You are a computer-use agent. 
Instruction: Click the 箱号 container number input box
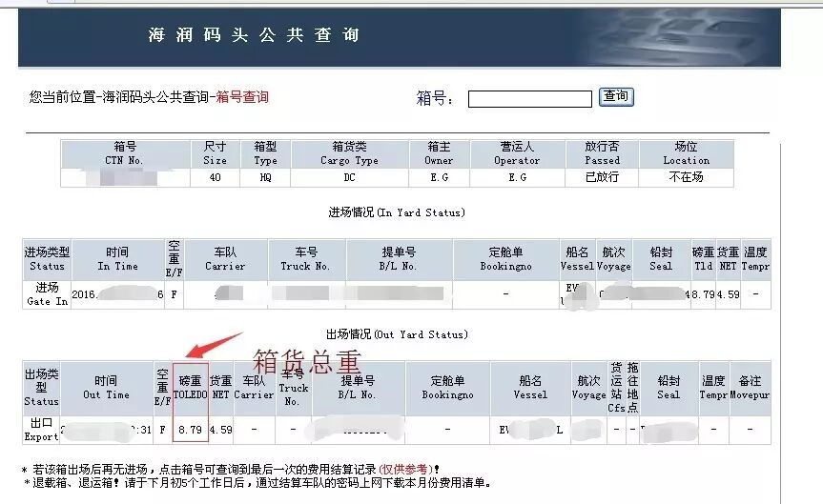click(x=529, y=98)
